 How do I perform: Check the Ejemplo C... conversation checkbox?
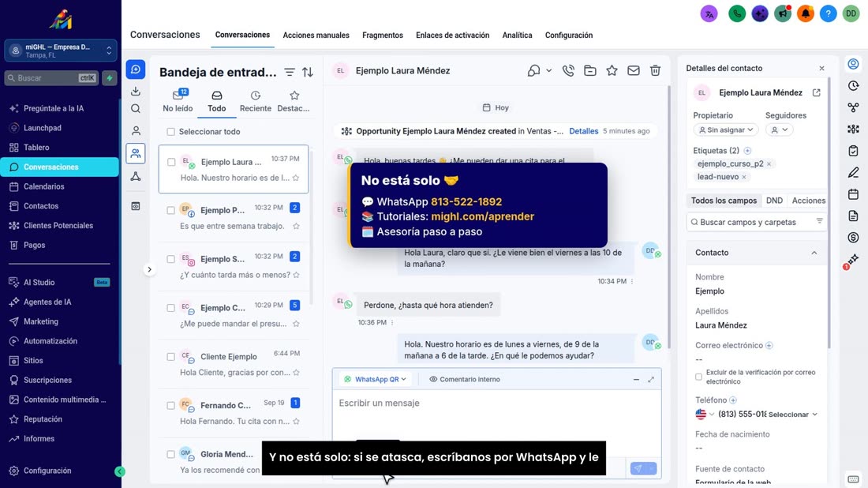(171, 308)
